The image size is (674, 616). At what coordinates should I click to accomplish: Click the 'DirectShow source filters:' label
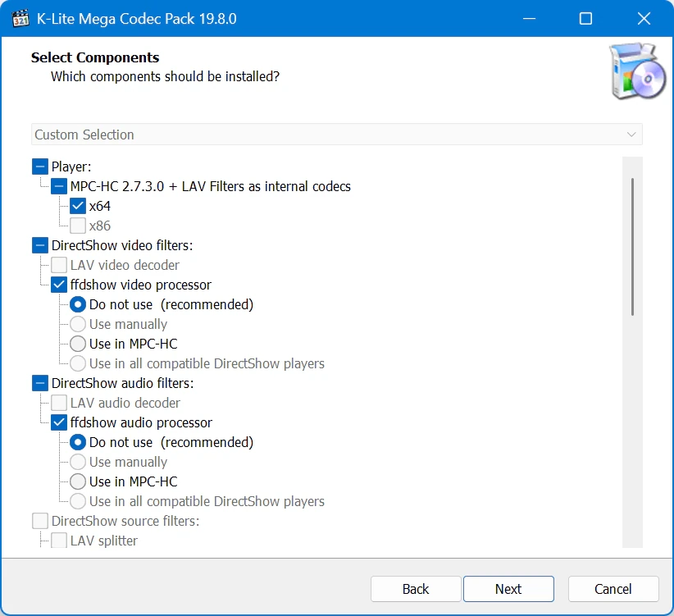[125, 521]
